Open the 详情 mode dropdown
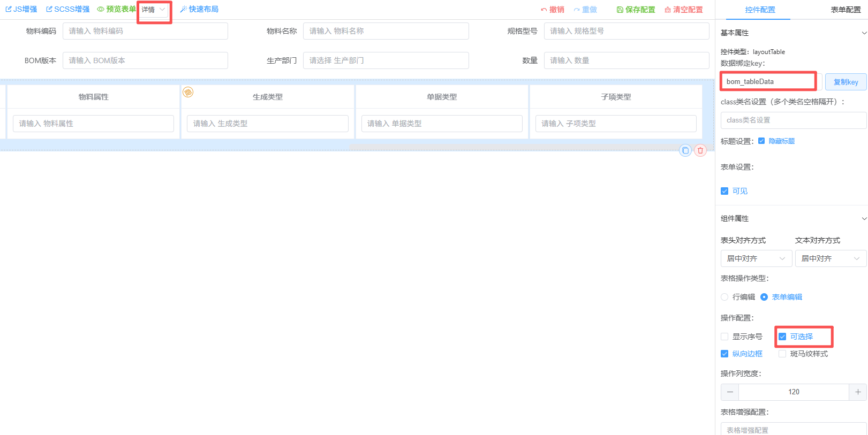868x435 pixels. click(x=154, y=10)
